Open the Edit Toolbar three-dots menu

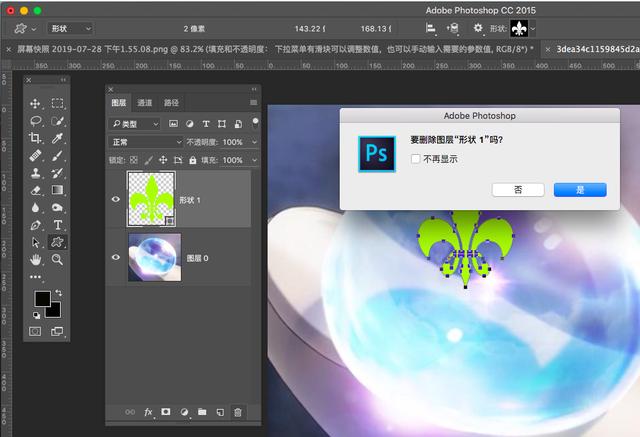36,277
